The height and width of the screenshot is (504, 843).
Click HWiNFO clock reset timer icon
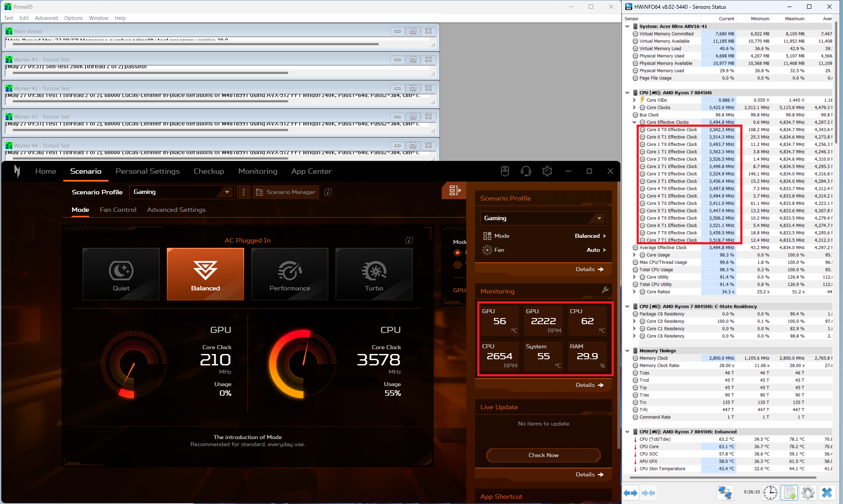tap(771, 493)
